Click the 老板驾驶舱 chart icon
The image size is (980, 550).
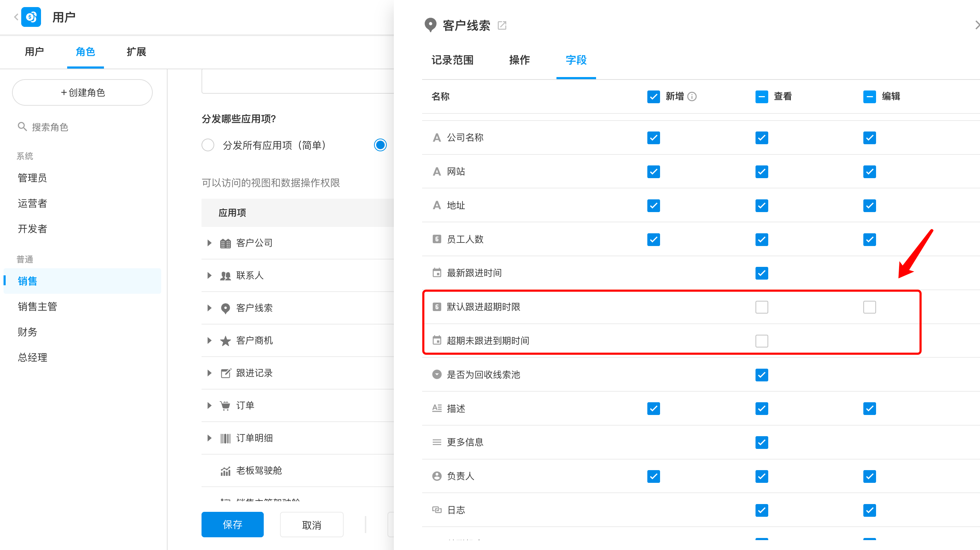[225, 471]
